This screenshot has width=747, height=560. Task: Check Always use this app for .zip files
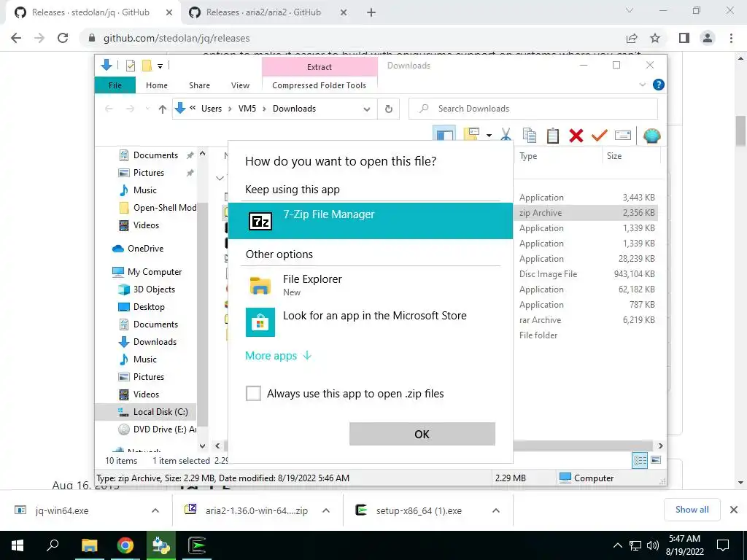(x=253, y=393)
